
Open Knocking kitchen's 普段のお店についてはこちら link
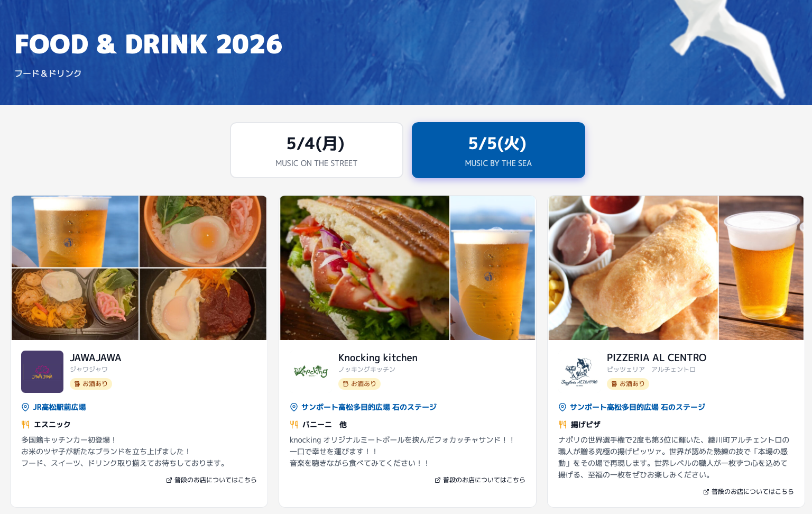[480, 480]
